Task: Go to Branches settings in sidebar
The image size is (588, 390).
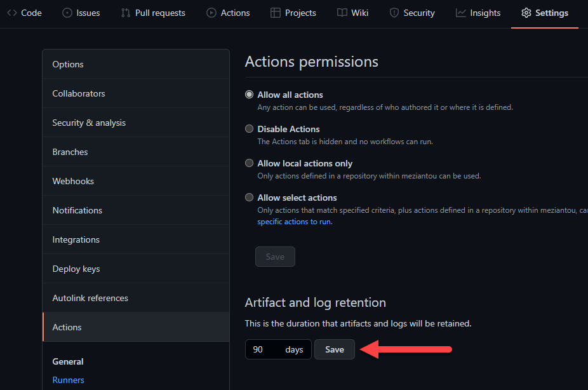Action: coord(70,152)
